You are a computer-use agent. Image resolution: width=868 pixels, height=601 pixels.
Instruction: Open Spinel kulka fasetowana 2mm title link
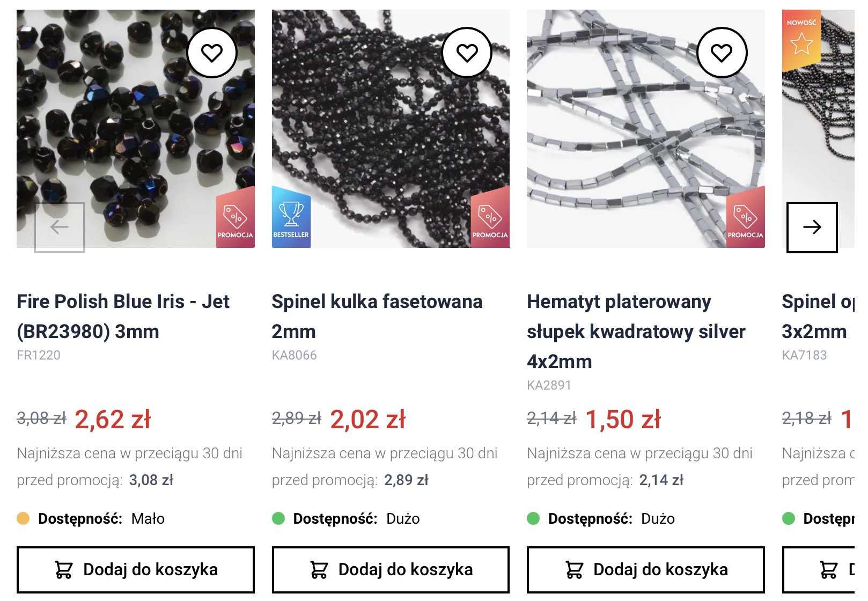click(x=377, y=317)
